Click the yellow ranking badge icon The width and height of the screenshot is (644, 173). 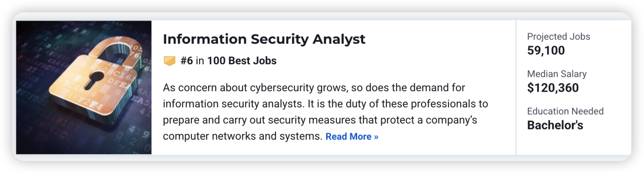(169, 61)
